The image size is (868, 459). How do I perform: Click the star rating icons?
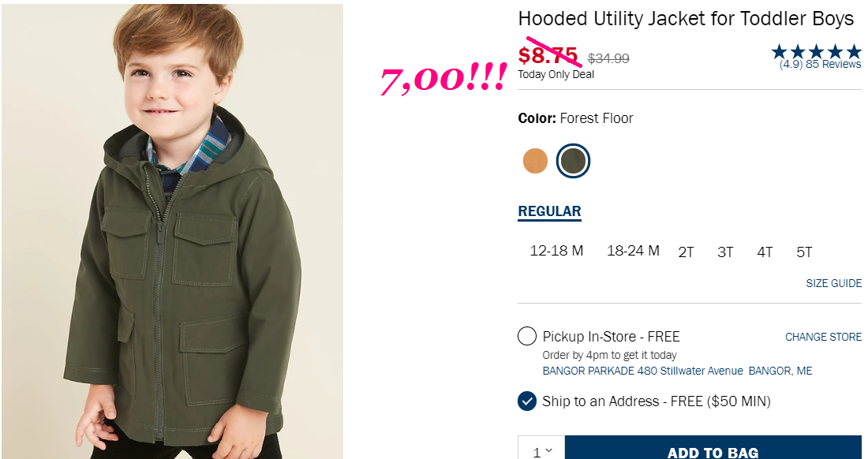(x=817, y=52)
